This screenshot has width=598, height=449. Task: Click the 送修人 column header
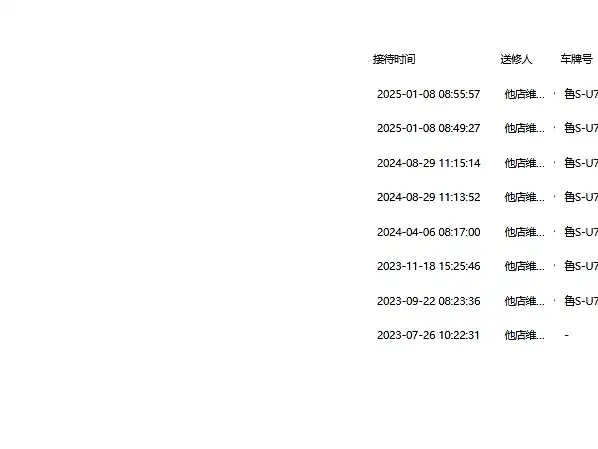click(516, 59)
